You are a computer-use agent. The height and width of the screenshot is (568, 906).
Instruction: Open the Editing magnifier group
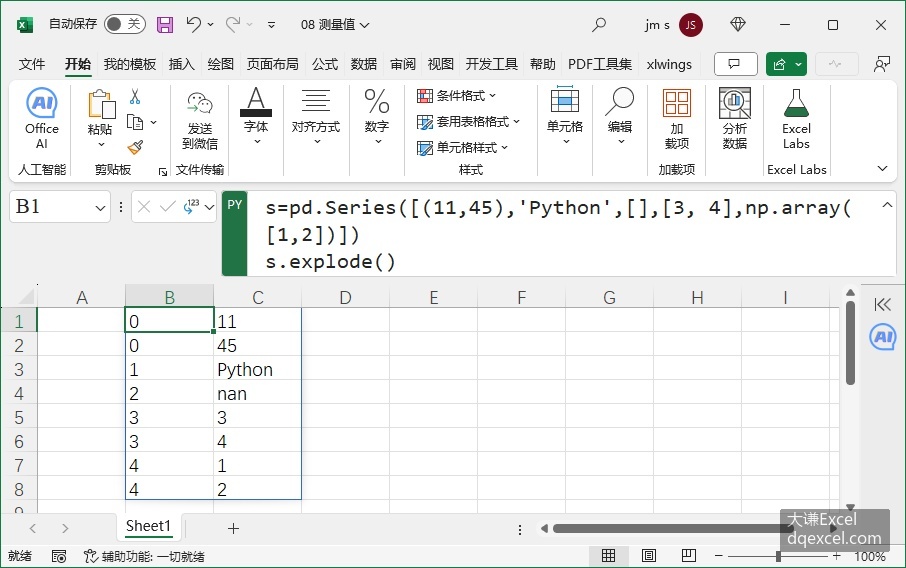tap(619, 116)
